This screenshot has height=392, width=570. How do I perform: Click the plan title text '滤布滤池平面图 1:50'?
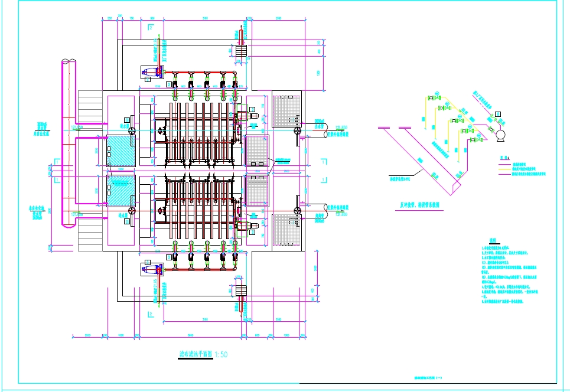click(204, 354)
